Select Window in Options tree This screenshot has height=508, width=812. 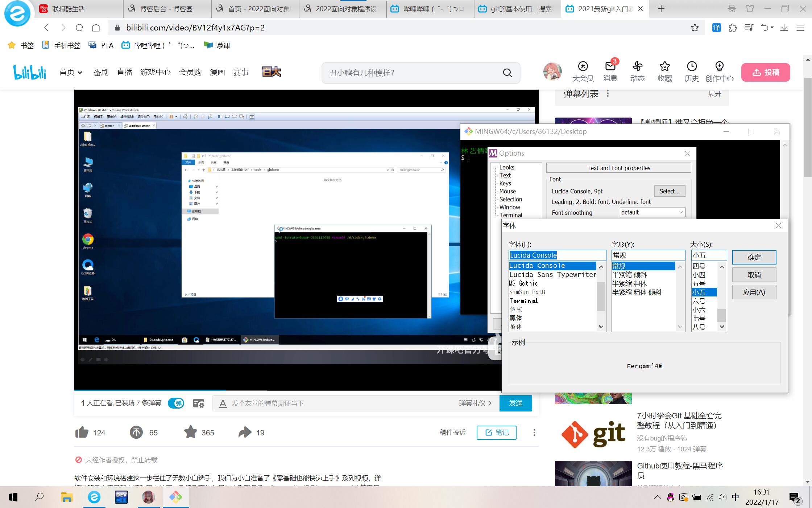509,207
